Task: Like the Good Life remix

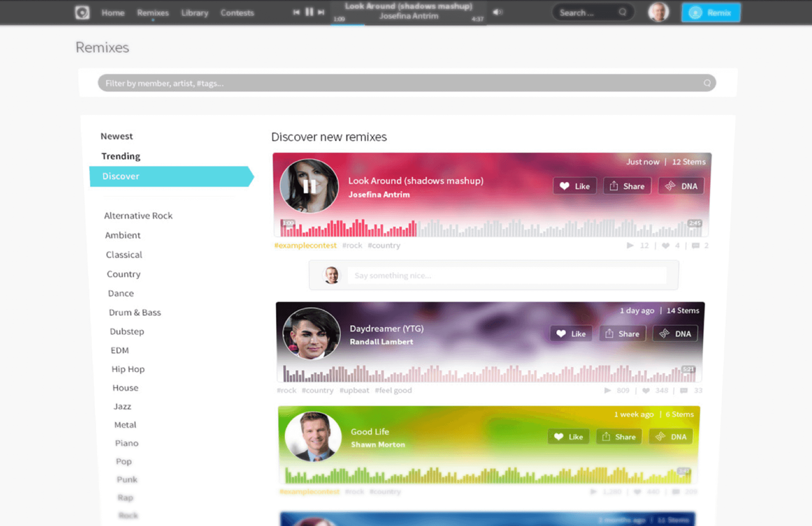Action: tap(569, 437)
